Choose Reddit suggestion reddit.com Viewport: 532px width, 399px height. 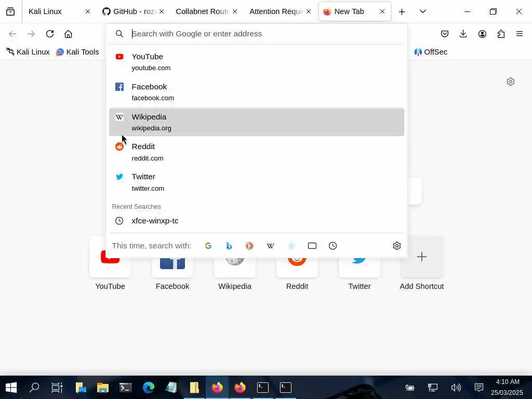coord(257,152)
